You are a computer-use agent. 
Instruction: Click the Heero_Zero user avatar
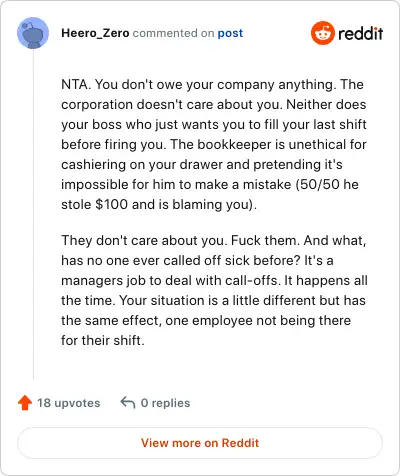(33, 33)
